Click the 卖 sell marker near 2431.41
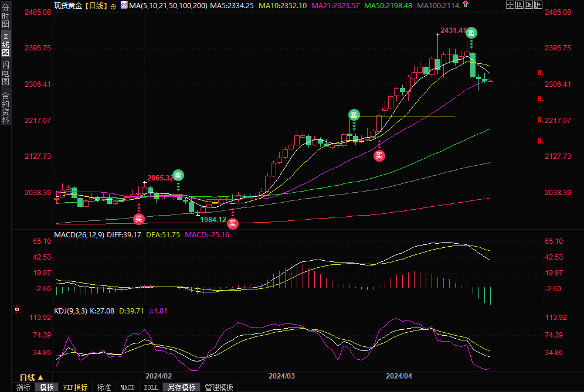 coord(471,33)
